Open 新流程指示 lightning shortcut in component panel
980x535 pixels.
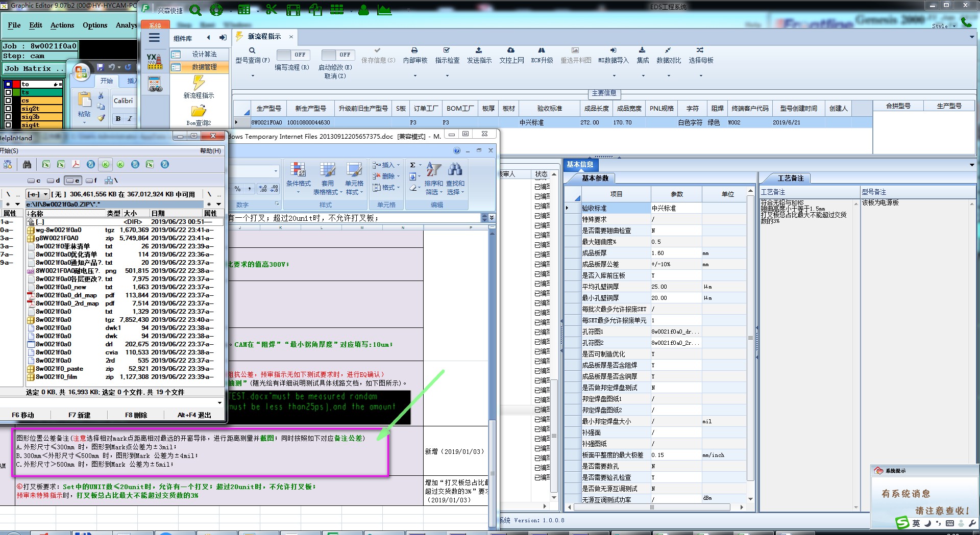tap(199, 82)
